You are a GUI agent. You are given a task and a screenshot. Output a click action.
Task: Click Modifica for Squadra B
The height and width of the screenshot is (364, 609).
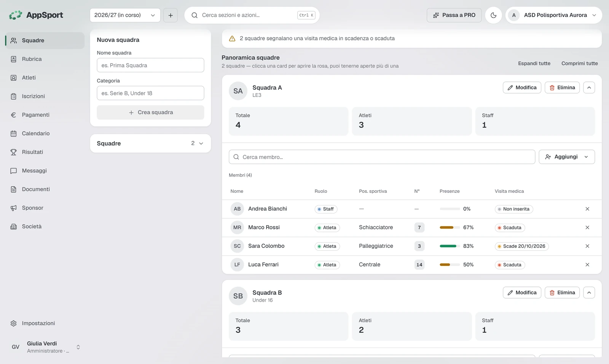pyautogui.click(x=522, y=292)
